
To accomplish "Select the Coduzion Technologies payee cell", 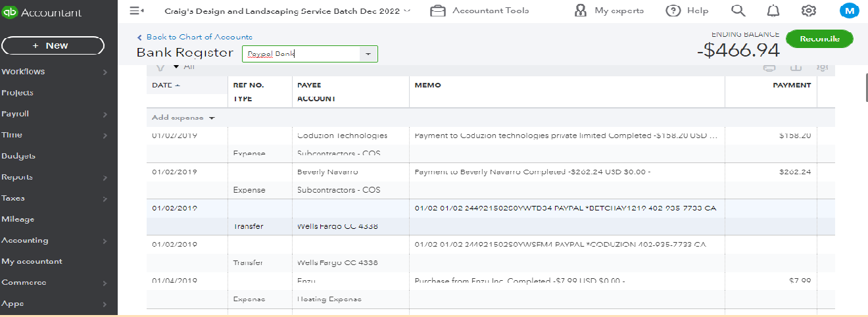I will pyautogui.click(x=342, y=135).
